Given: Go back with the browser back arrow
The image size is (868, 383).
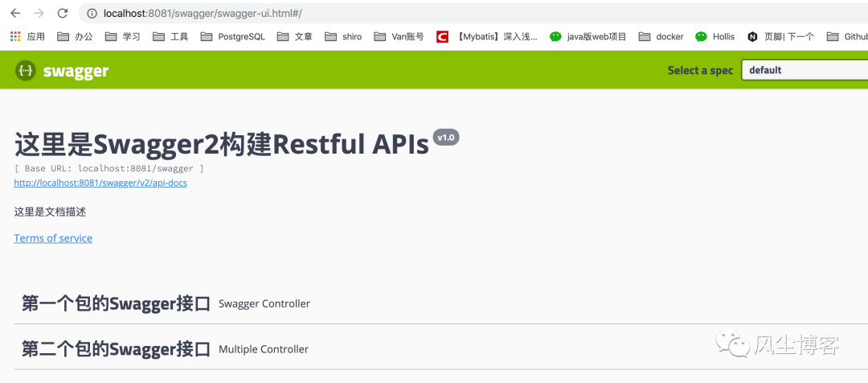Looking at the screenshot, I should pos(15,13).
